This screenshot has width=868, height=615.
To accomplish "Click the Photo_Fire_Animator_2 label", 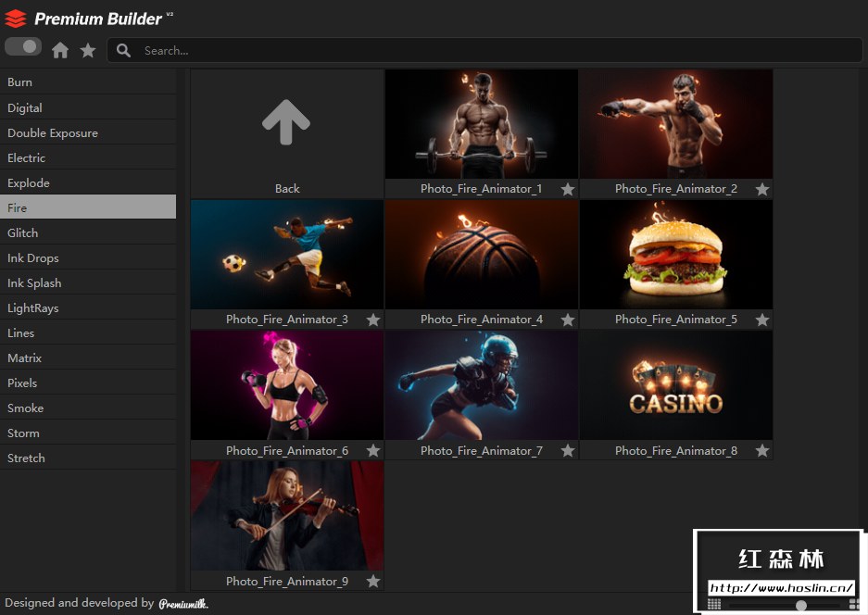I will 676,189.
